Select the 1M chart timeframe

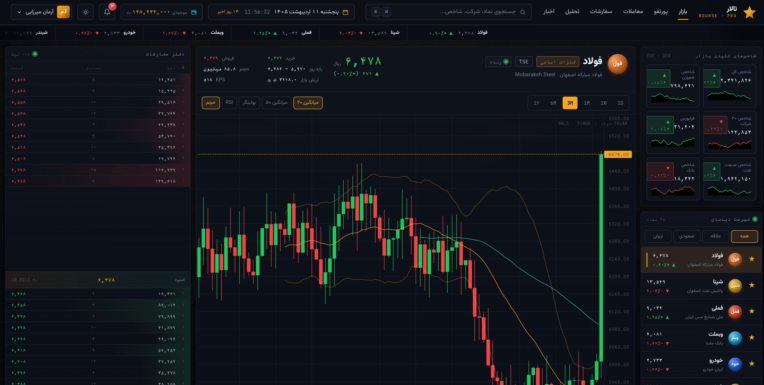tap(587, 103)
